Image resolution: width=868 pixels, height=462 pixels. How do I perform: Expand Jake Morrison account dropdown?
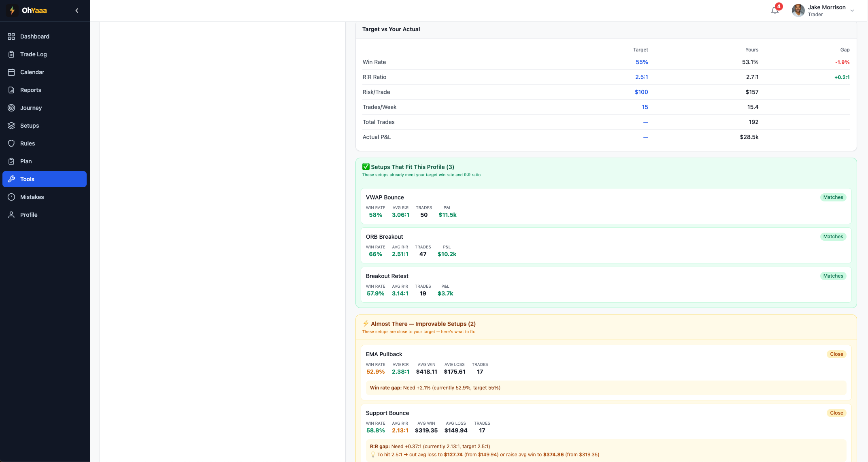[852, 11]
